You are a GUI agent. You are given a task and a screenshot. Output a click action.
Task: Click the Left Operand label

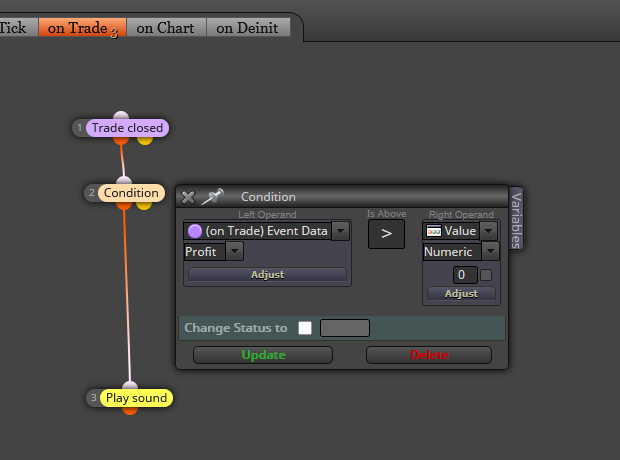click(267, 214)
